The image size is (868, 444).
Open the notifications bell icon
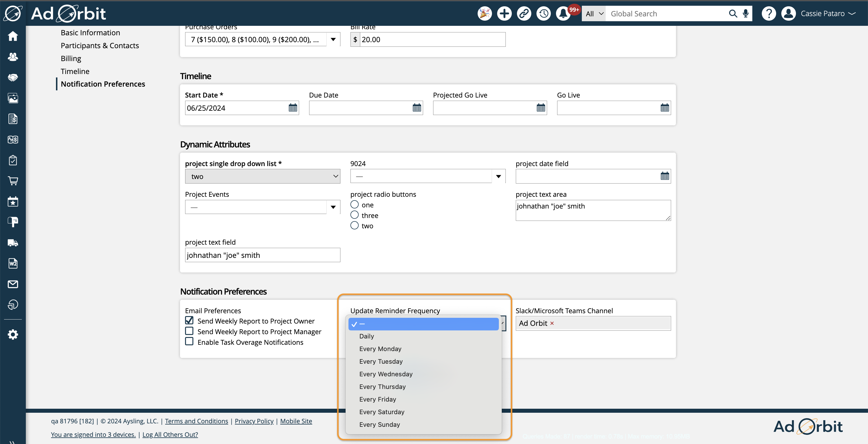point(563,13)
